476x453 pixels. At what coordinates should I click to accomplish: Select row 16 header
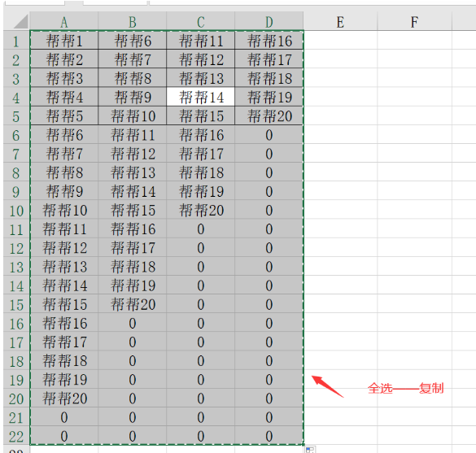(16, 323)
